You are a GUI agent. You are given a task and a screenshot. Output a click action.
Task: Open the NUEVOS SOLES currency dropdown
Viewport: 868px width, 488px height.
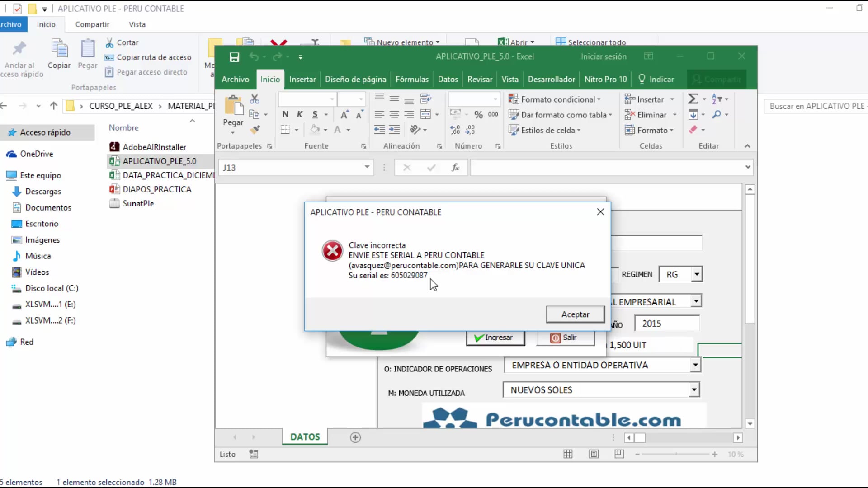693,390
